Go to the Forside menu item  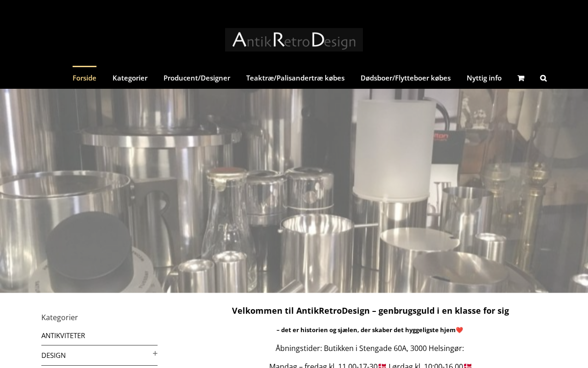[85, 78]
